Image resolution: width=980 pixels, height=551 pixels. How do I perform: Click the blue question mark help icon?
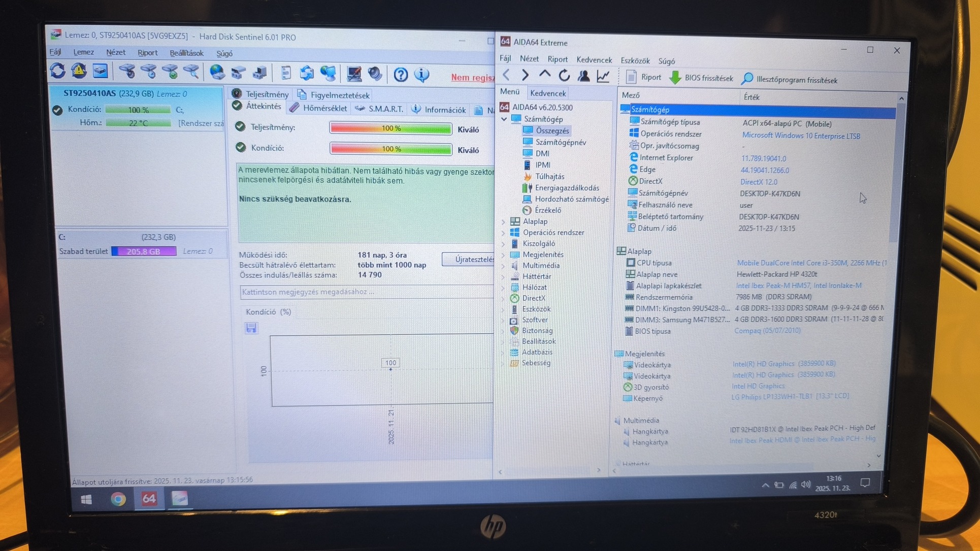[401, 75]
